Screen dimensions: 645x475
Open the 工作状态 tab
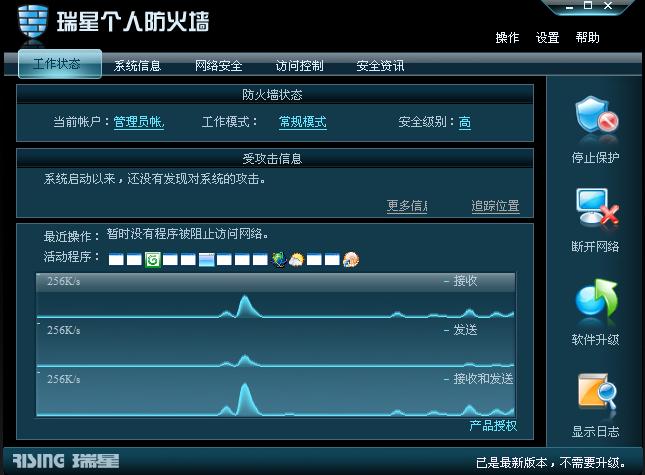[x=60, y=64]
